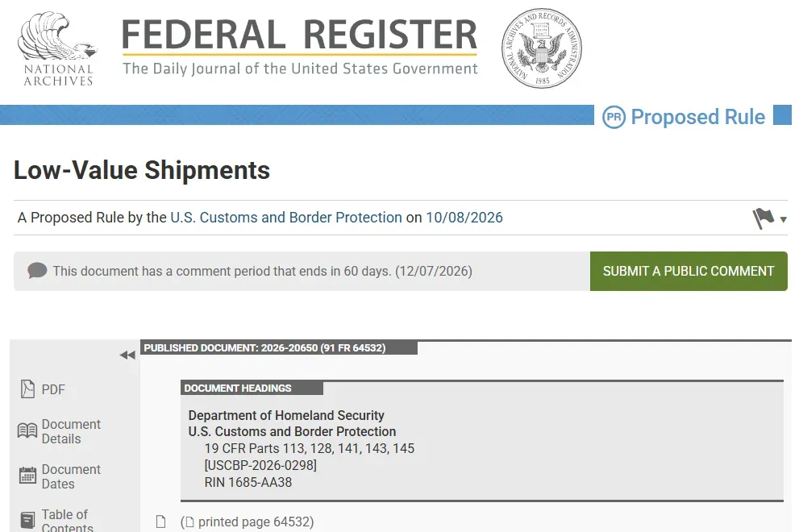This screenshot has height=532, width=799.
Task: Click the Table of Contents icon
Action: click(x=27, y=520)
